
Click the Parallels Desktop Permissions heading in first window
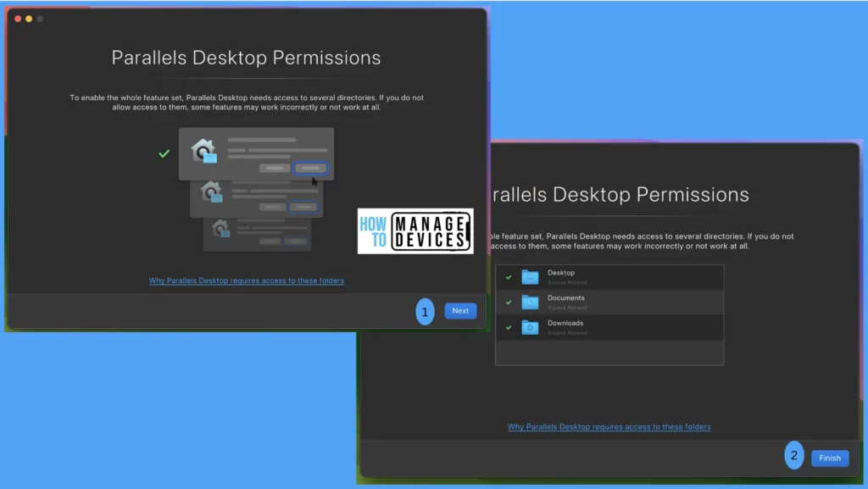coord(247,58)
